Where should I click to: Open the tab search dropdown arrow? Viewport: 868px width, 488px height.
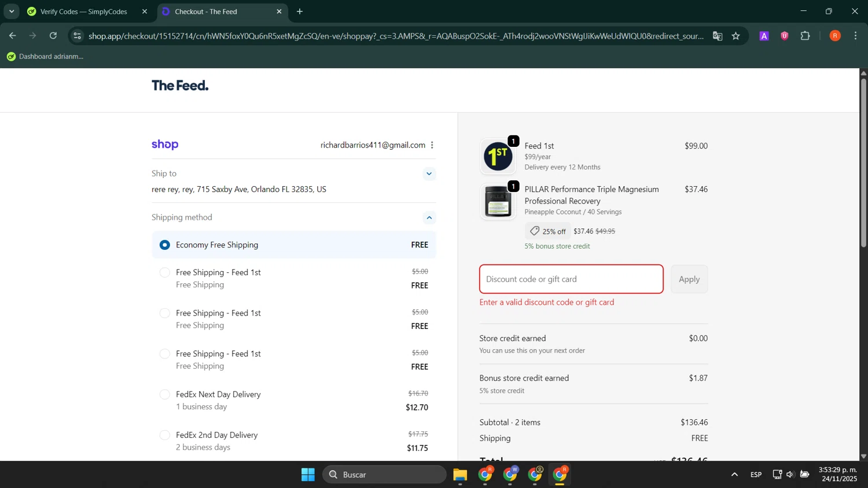click(12, 12)
